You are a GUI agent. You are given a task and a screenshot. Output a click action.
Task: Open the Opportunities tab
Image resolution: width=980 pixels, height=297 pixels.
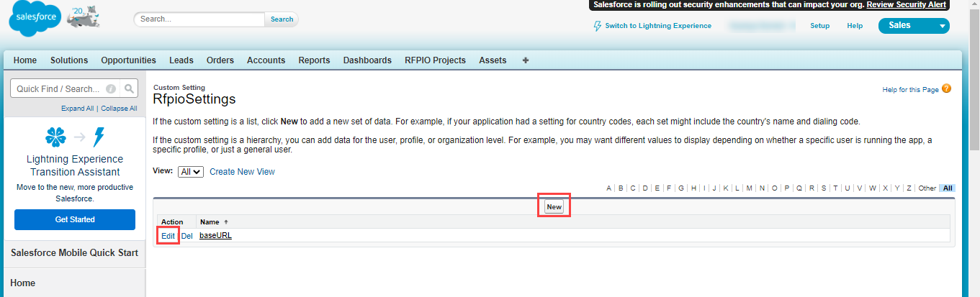point(128,60)
